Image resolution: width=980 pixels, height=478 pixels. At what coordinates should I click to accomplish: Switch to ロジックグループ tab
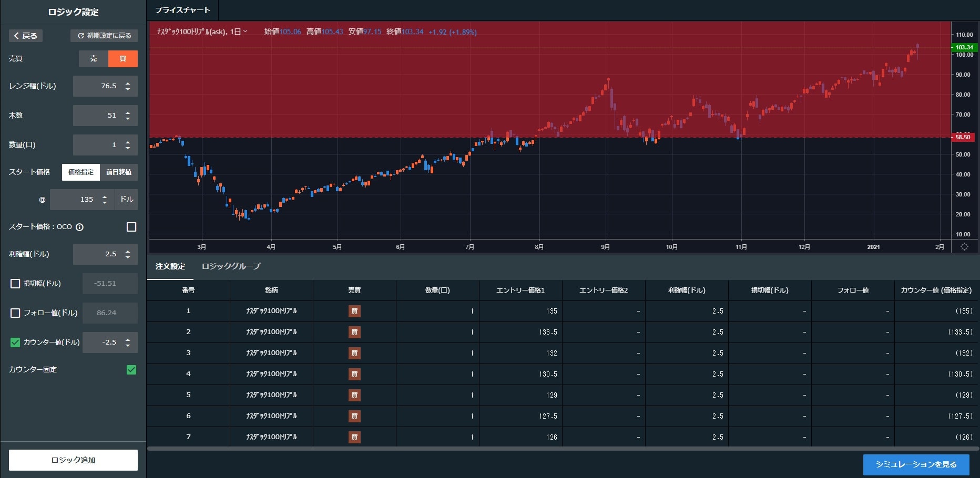(231, 266)
